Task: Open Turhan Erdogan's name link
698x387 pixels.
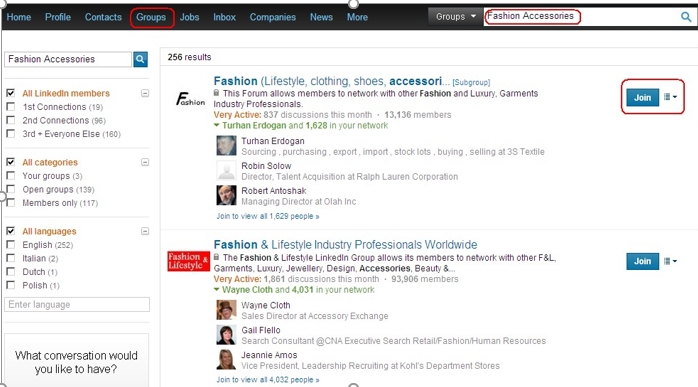Action: point(273,141)
